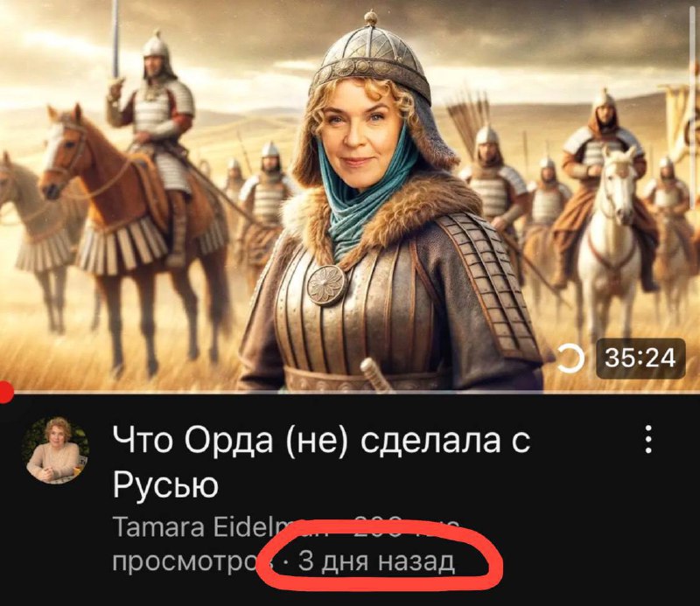Open video titled Что Орда (не) сделала
The width and height of the screenshot is (700, 606).
click(321, 462)
